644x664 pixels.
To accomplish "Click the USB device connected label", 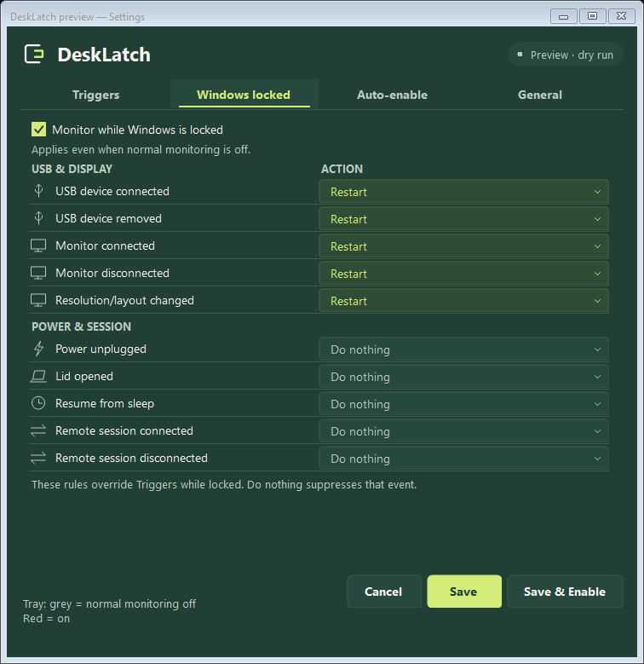I will pos(112,192).
